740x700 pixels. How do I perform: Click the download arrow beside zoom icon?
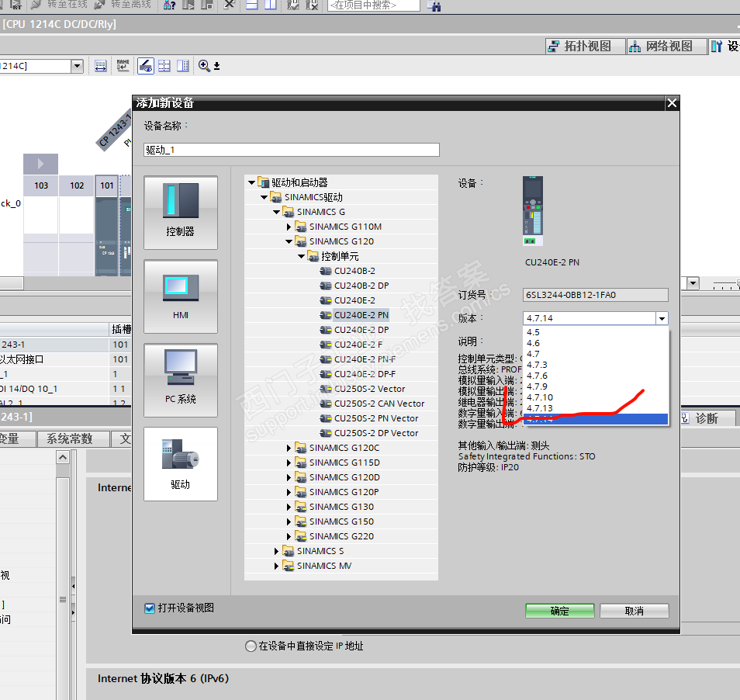pyautogui.click(x=216, y=66)
